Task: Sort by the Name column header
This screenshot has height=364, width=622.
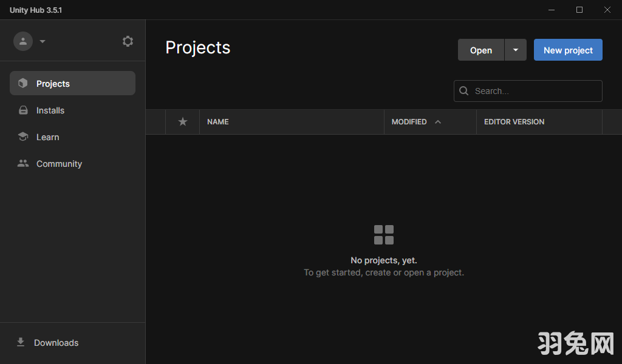Action: click(218, 122)
